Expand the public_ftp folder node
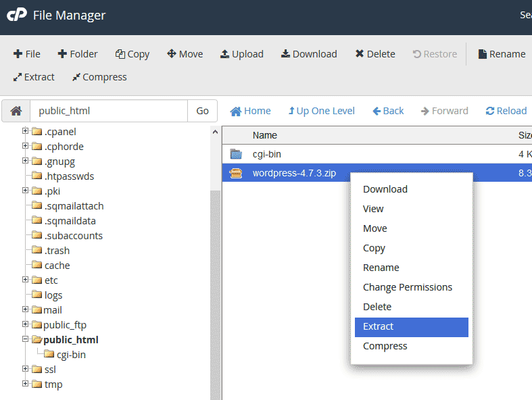 point(25,324)
